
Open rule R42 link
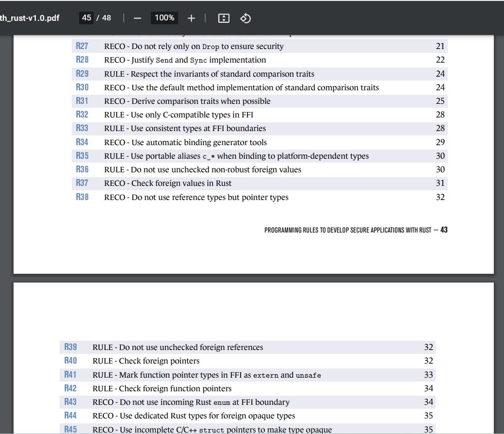[x=70, y=388]
